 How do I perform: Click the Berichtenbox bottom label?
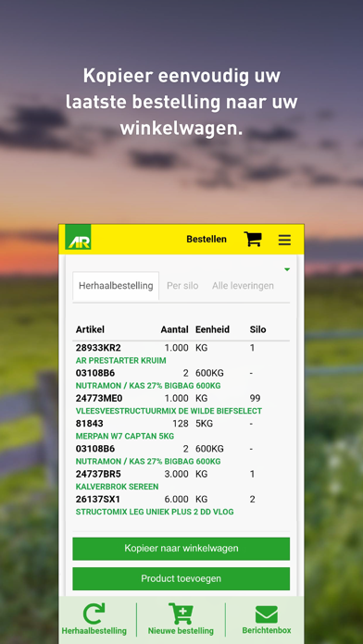(x=267, y=630)
